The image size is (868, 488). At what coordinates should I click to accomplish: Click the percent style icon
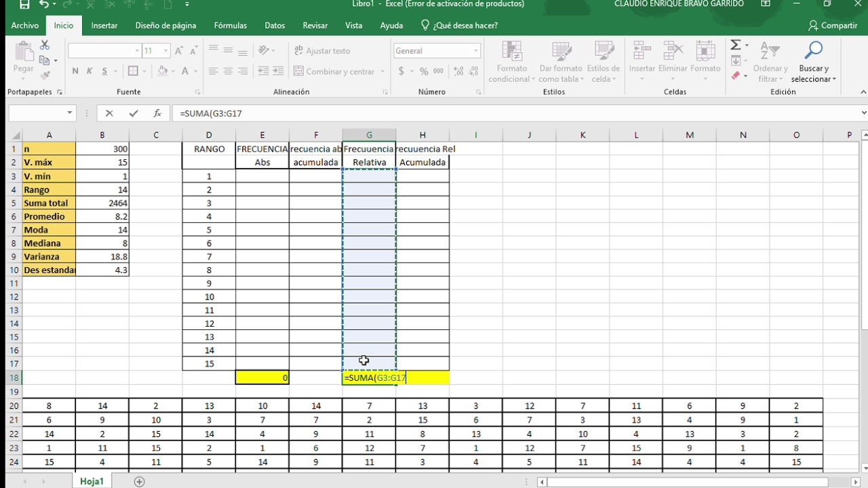424,71
